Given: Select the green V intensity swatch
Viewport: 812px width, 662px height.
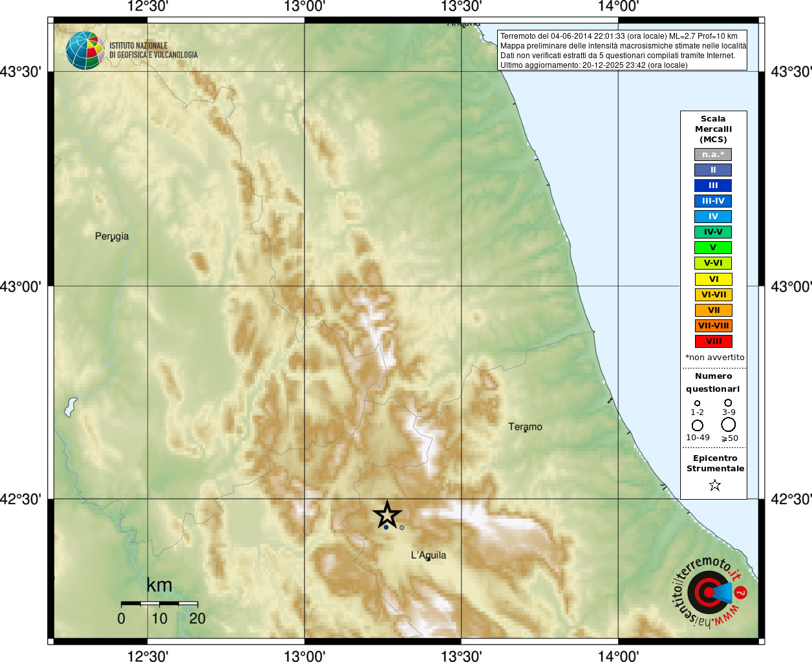Looking at the screenshot, I should pos(713,248).
